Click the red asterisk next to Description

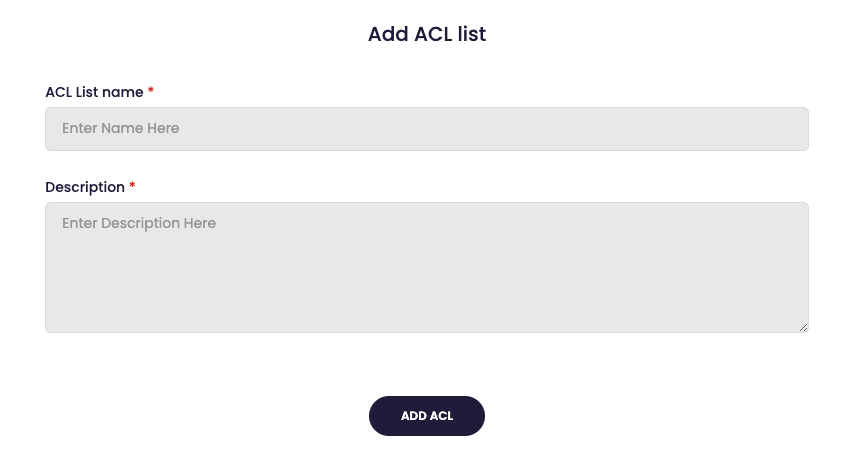pos(132,186)
